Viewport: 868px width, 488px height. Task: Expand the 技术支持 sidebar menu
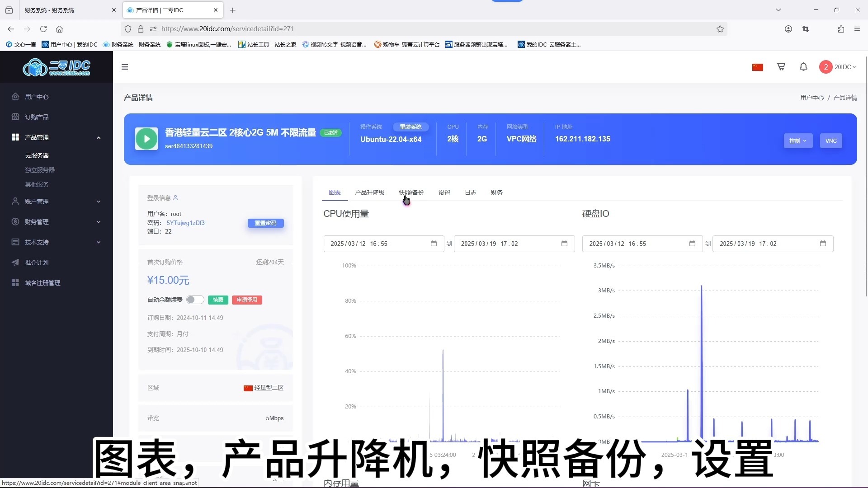[57, 242]
